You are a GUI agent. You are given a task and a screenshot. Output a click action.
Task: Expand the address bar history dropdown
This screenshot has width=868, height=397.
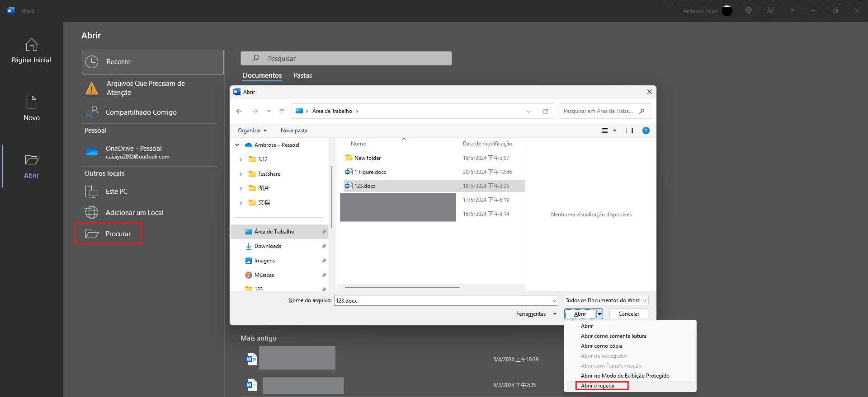tap(528, 112)
